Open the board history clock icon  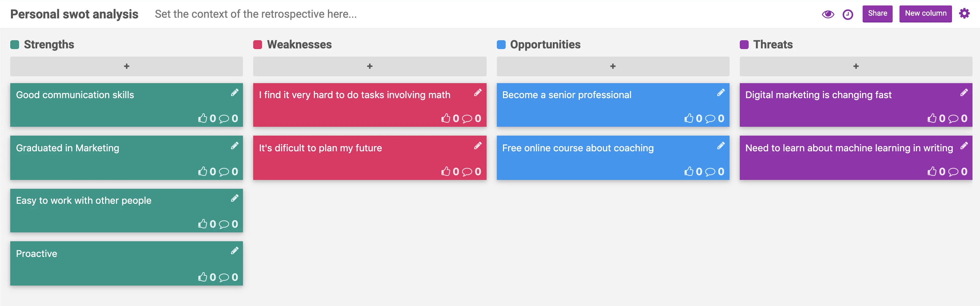click(848, 14)
